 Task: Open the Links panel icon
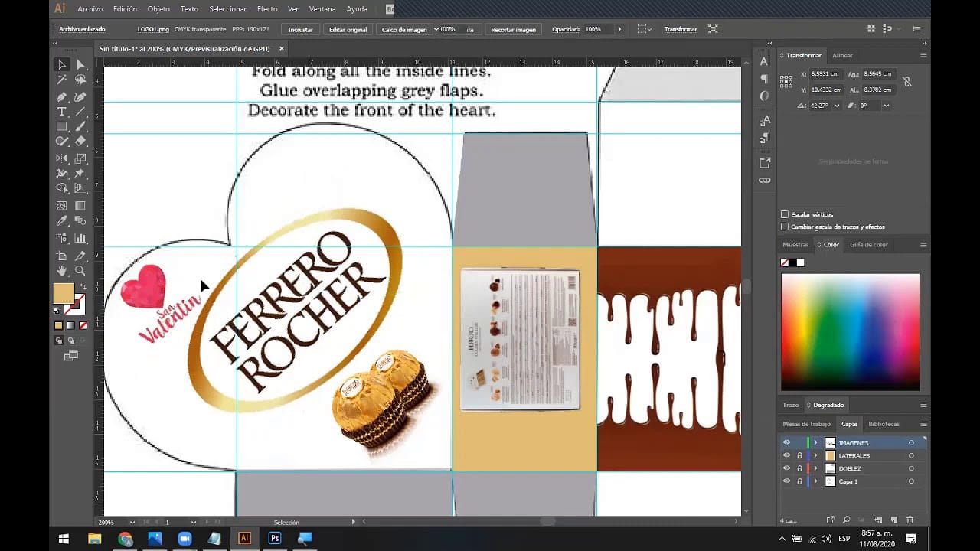(x=764, y=181)
